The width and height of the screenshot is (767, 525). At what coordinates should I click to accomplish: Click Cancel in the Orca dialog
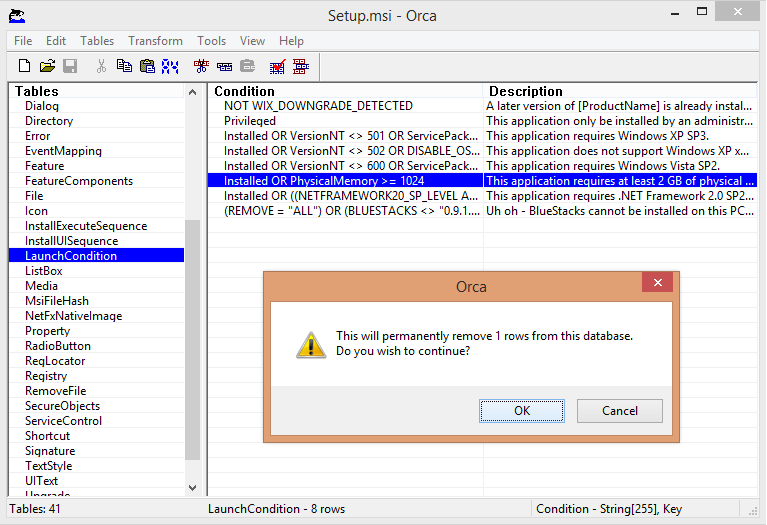point(620,411)
